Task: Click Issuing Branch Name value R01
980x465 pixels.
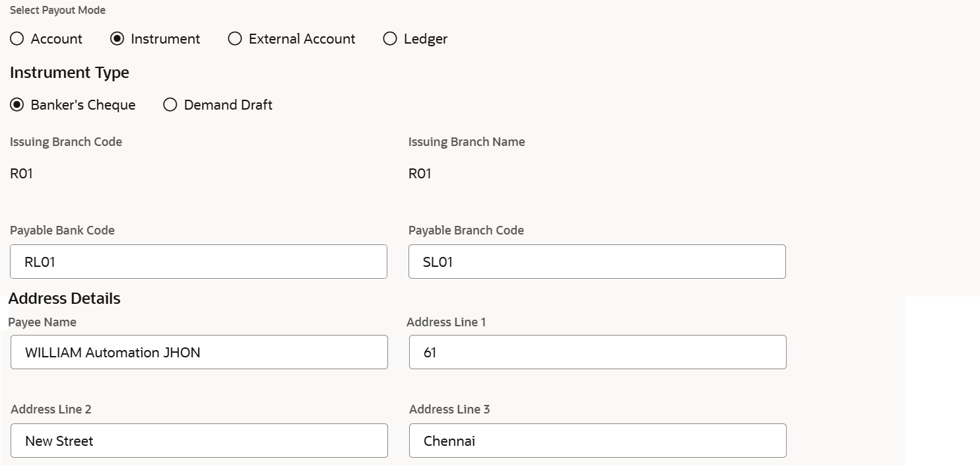Action: click(x=420, y=174)
